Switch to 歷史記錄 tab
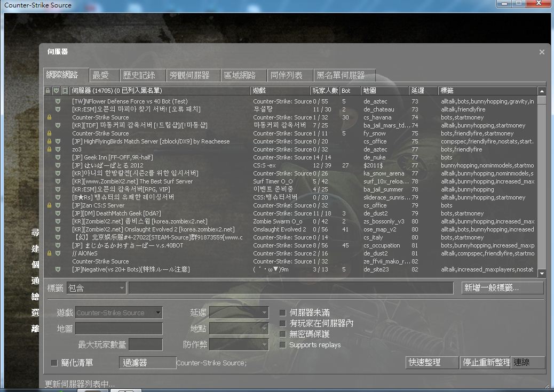 143,75
